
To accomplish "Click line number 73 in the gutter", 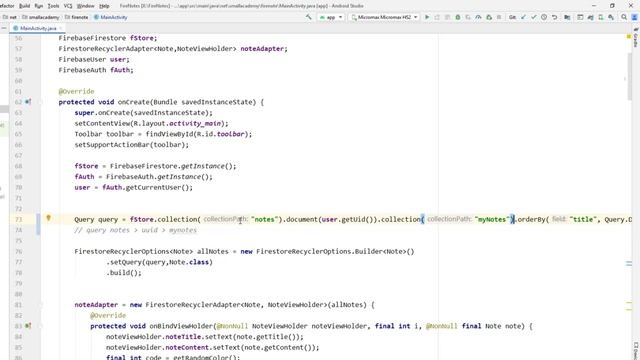I will click(x=18, y=219).
